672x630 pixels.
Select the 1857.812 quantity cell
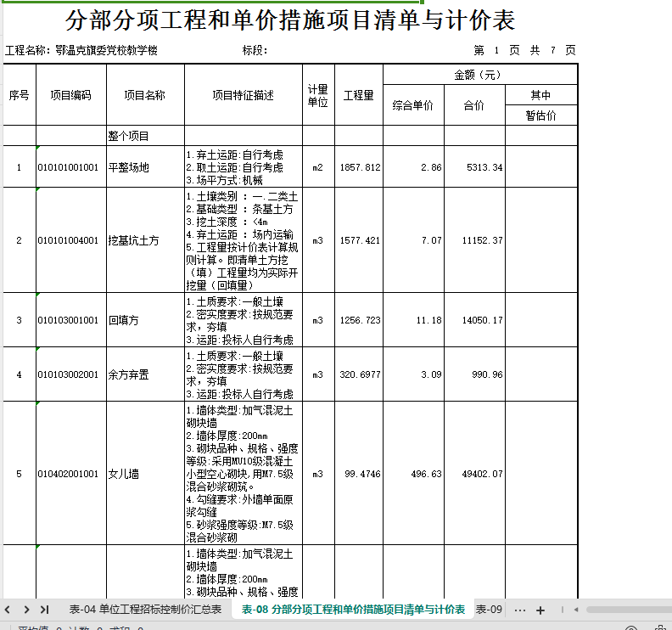coord(359,166)
